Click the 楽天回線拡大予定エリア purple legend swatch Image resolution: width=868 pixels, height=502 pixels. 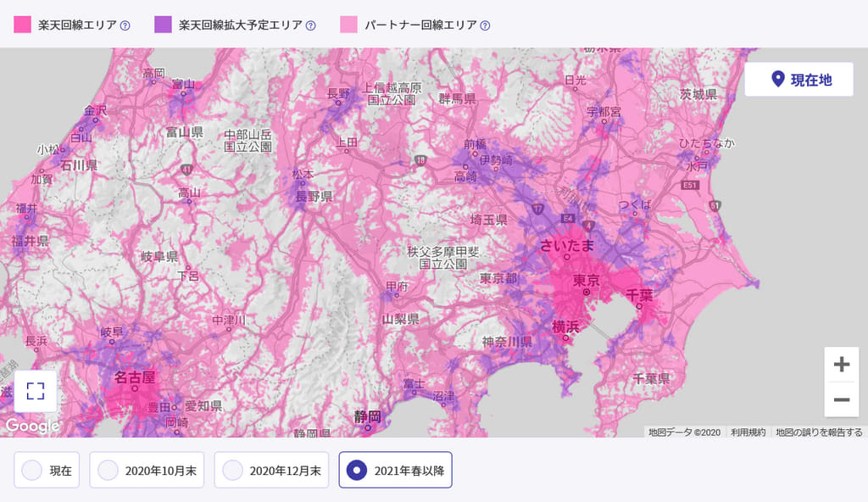[x=163, y=25]
